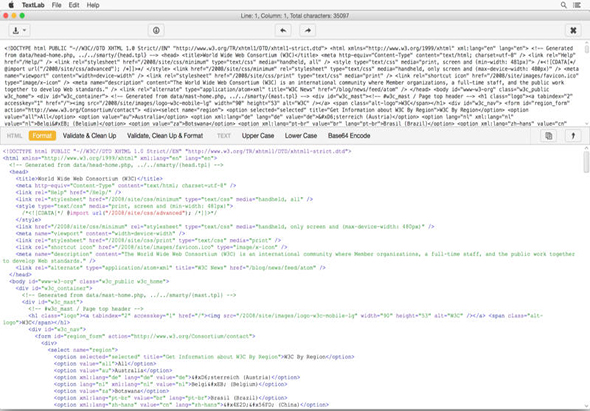Click the up-arrow move output button
Image resolution: width=590 pixels, height=411 pixels.
573,136
